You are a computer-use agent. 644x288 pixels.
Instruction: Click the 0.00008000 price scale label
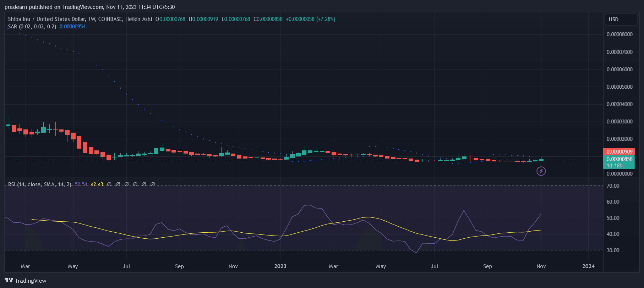pyautogui.click(x=620, y=34)
